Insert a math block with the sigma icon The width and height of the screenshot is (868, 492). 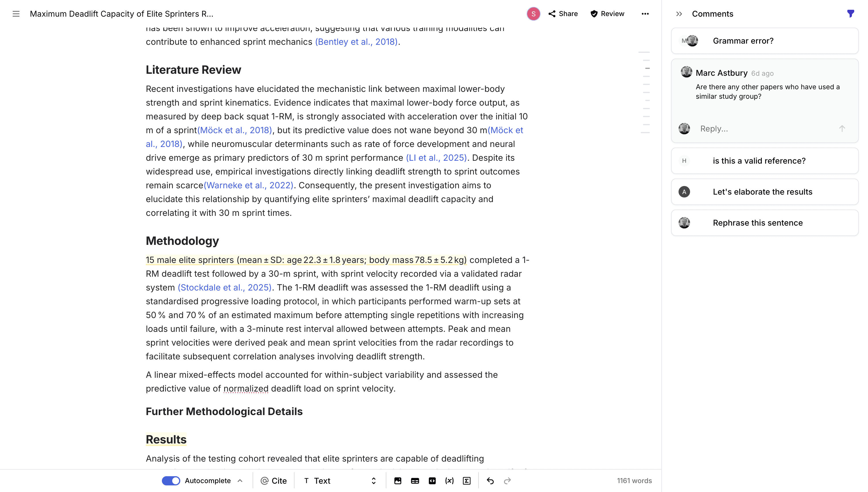467,480
